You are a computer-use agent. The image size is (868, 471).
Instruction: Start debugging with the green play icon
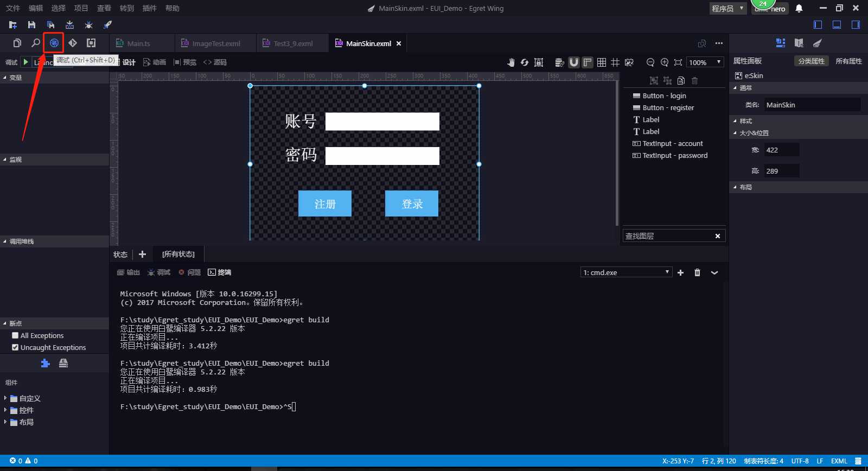25,62
